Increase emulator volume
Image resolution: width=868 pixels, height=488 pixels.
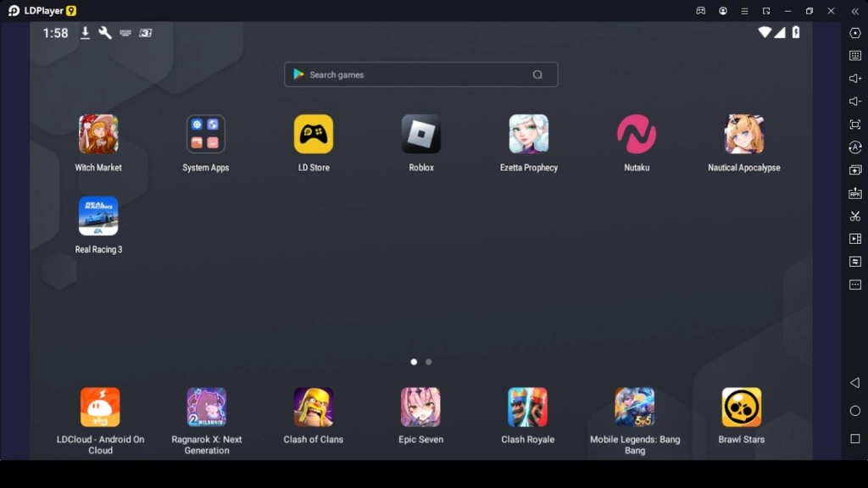coord(855,80)
